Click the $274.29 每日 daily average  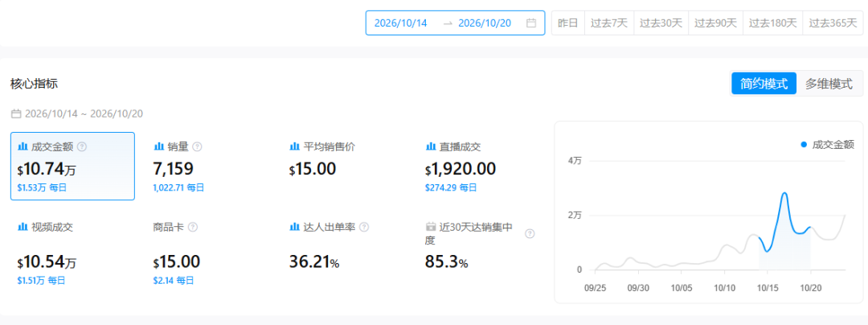point(451,187)
